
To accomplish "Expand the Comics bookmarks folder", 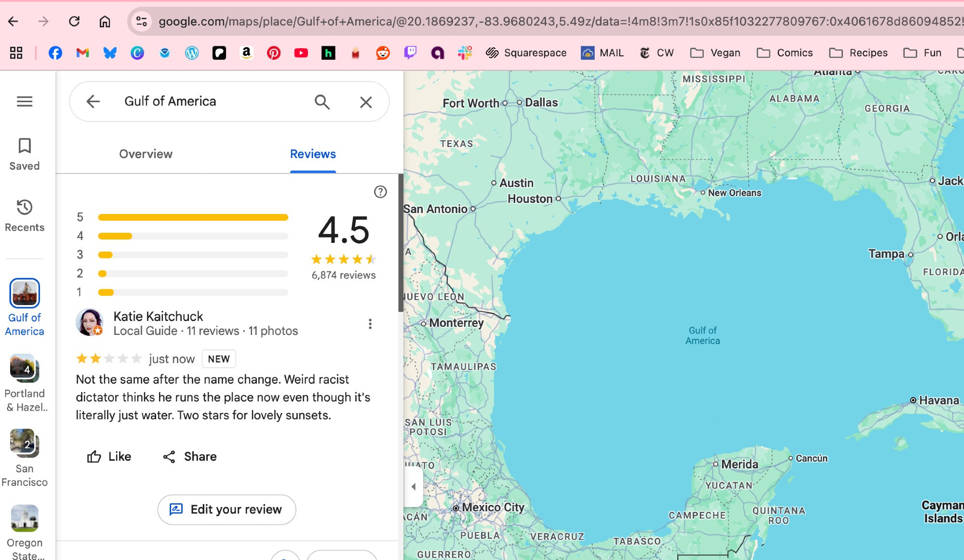I will [785, 53].
